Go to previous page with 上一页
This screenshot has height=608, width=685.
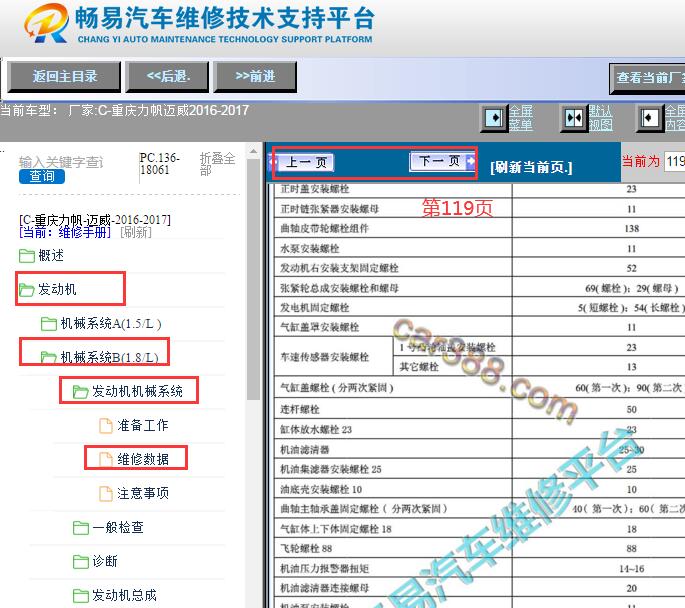pos(306,163)
